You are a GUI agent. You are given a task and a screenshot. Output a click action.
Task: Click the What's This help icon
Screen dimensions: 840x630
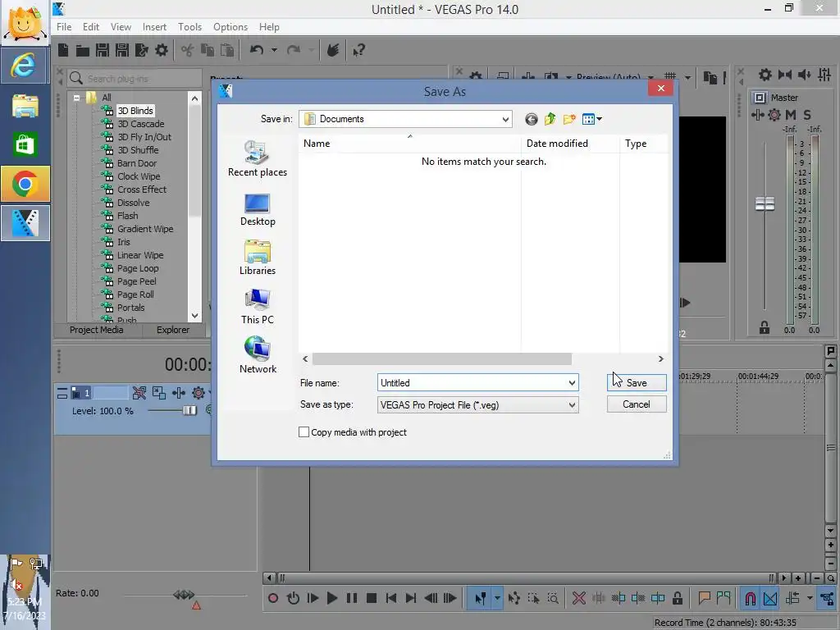358,50
